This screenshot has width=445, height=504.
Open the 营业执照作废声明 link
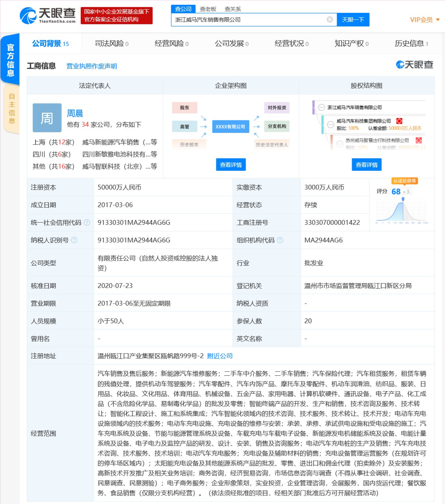coord(92,66)
